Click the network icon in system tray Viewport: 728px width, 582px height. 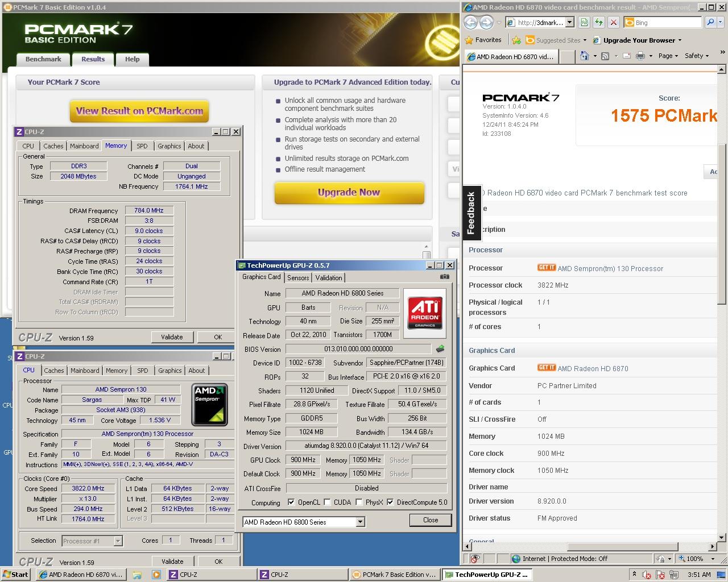(x=673, y=575)
